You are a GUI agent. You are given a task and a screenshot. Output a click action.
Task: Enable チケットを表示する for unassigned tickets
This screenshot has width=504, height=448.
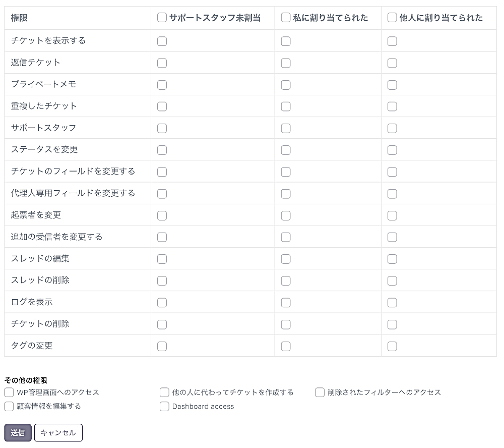(x=162, y=41)
